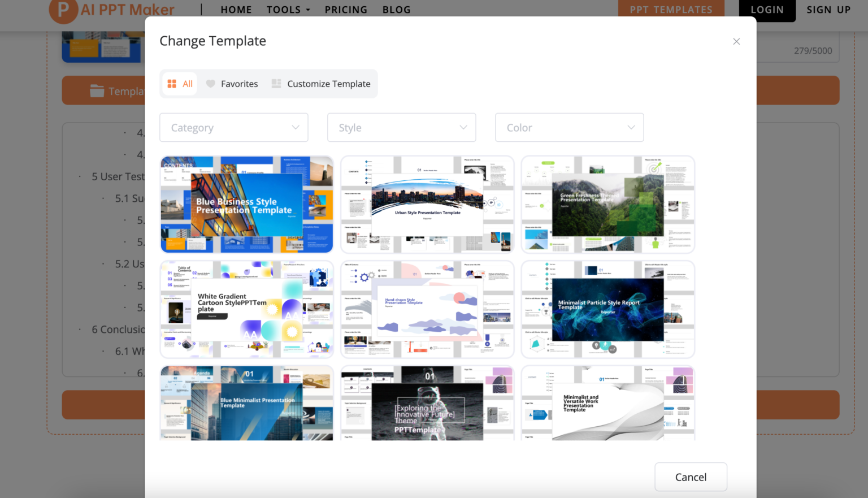Screen dimensions: 868x498
Task: Select the Blue Business Style Presentation Template
Action: click(246, 204)
